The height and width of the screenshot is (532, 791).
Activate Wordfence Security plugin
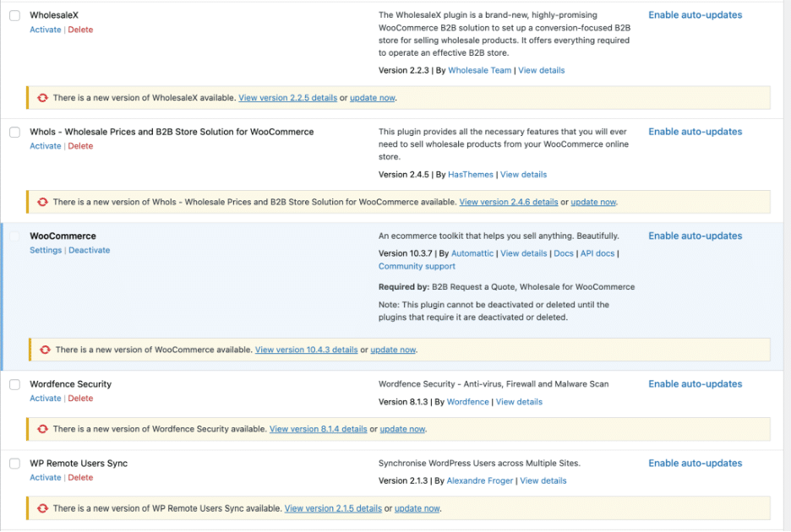point(46,399)
